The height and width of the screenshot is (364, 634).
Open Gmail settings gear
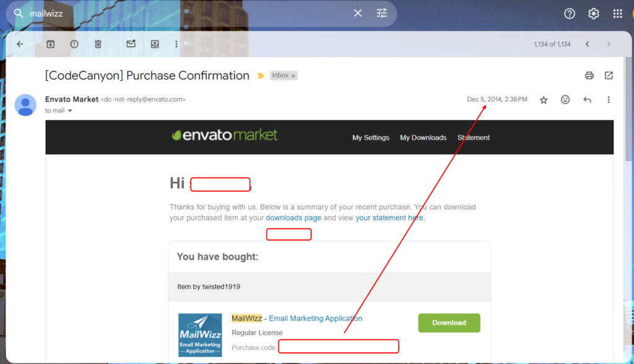click(593, 14)
